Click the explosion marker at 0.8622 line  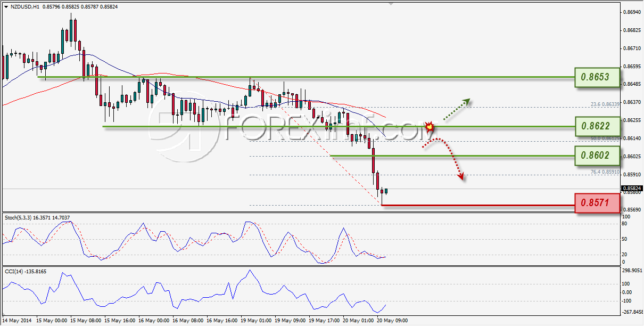pyautogui.click(x=429, y=127)
